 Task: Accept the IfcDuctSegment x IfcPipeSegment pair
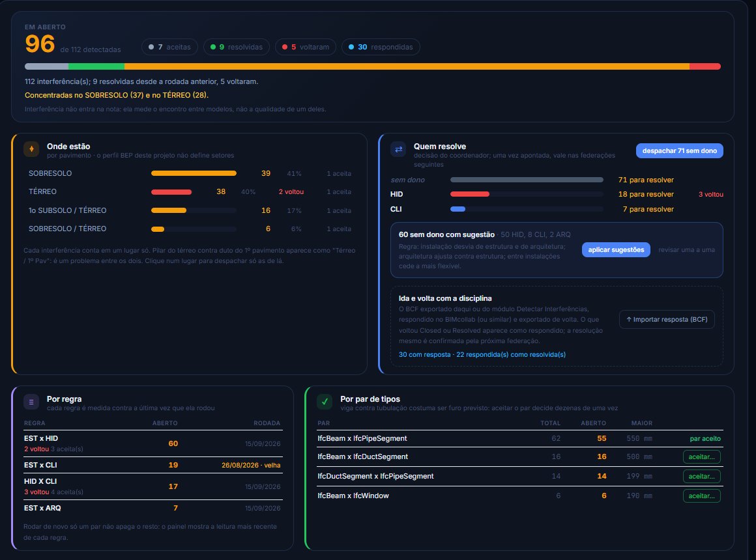pyautogui.click(x=701, y=476)
